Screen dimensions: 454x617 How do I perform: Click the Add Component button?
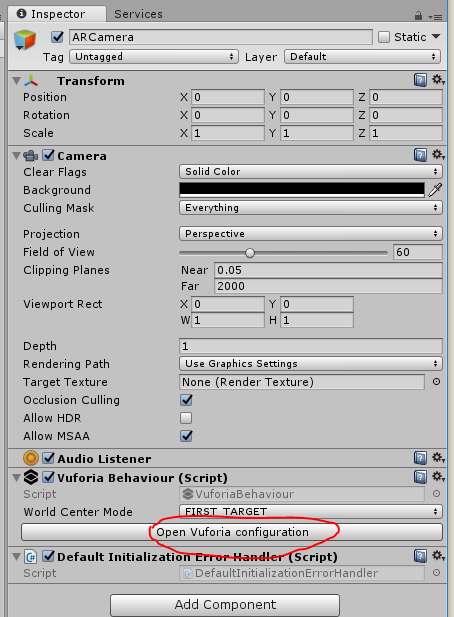click(225, 604)
